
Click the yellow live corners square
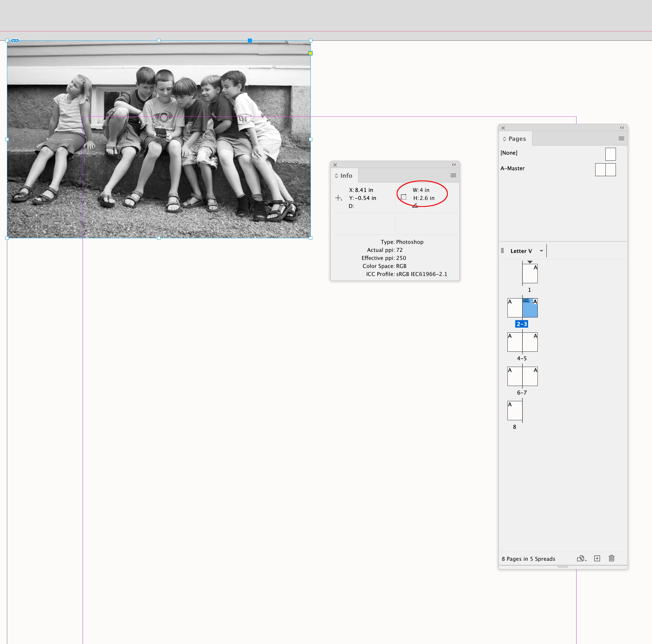point(310,53)
